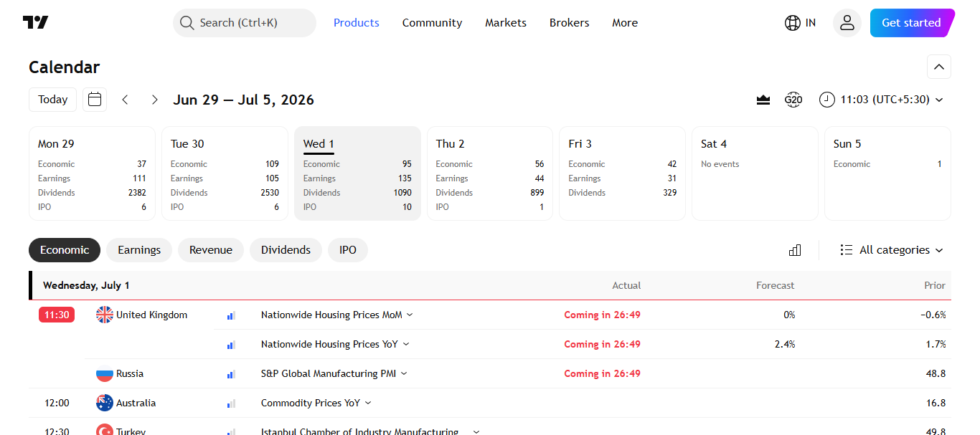Select the Economic tab
The width and height of the screenshot is (980, 435).
65,250
